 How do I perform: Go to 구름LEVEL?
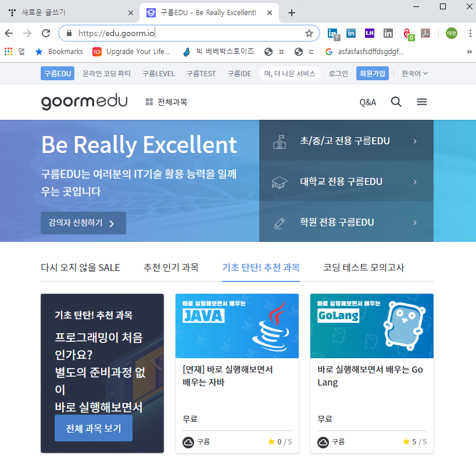point(159,73)
